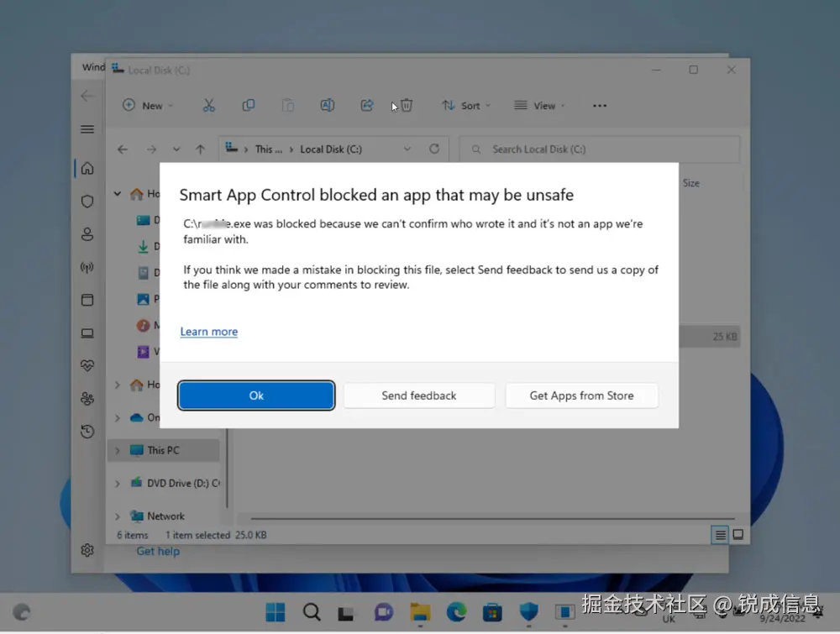Click Send feedback in the dialog
The image size is (840, 634).
(x=418, y=396)
